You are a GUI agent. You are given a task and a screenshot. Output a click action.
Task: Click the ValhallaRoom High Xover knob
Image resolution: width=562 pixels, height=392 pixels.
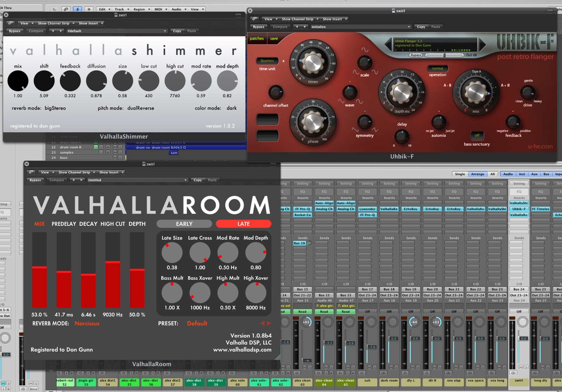click(x=256, y=293)
